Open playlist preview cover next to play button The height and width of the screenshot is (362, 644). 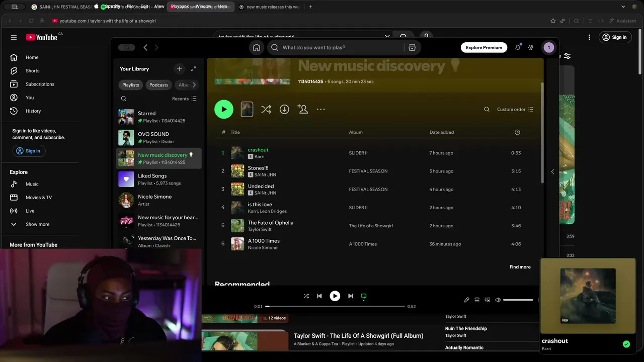click(x=247, y=109)
